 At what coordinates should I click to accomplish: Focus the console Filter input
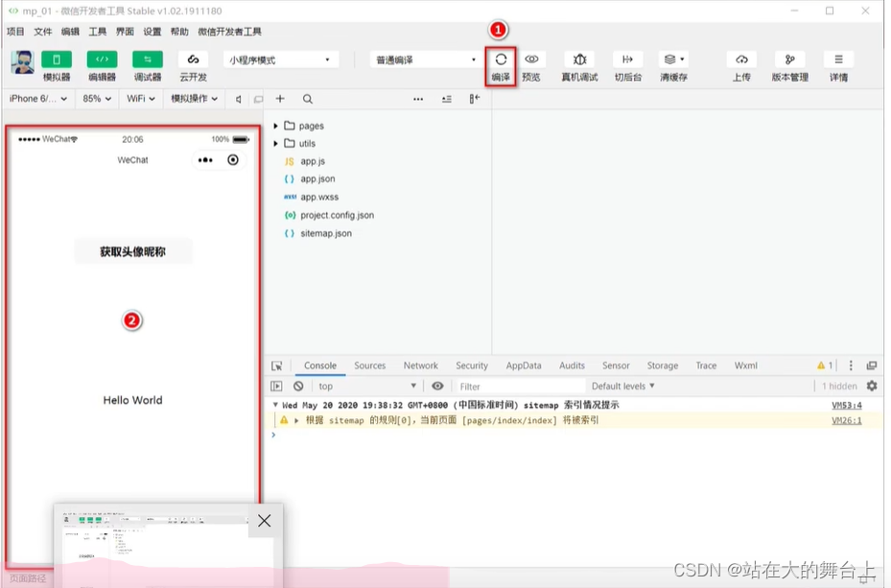click(x=520, y=387)
